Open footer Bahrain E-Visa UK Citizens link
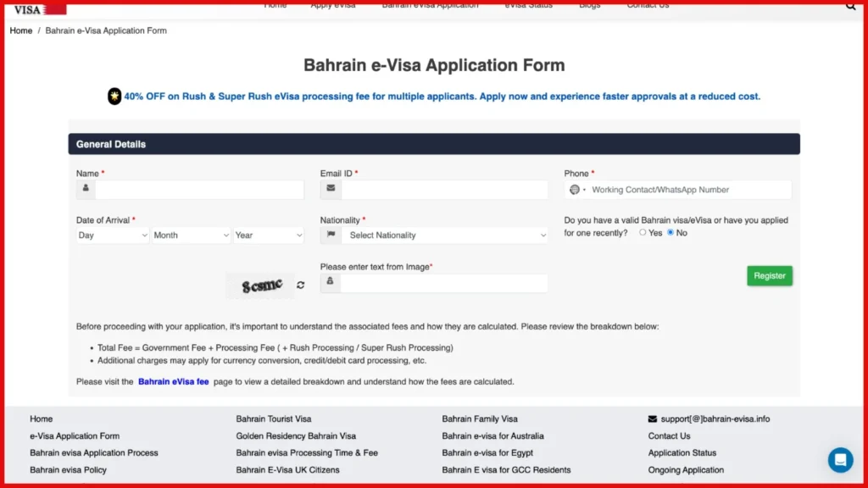The width and height of the screenshot is (868, 488). point(287,469)
